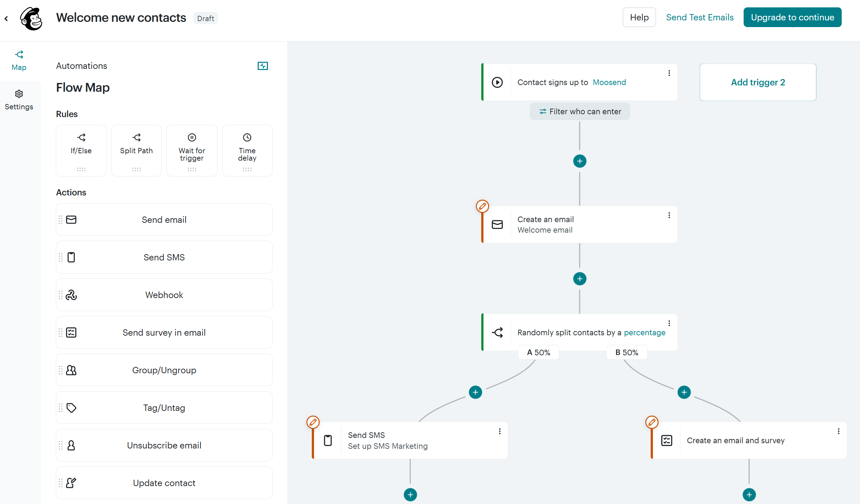Open options menu on Create an email and survey

(x=839, y=431)
